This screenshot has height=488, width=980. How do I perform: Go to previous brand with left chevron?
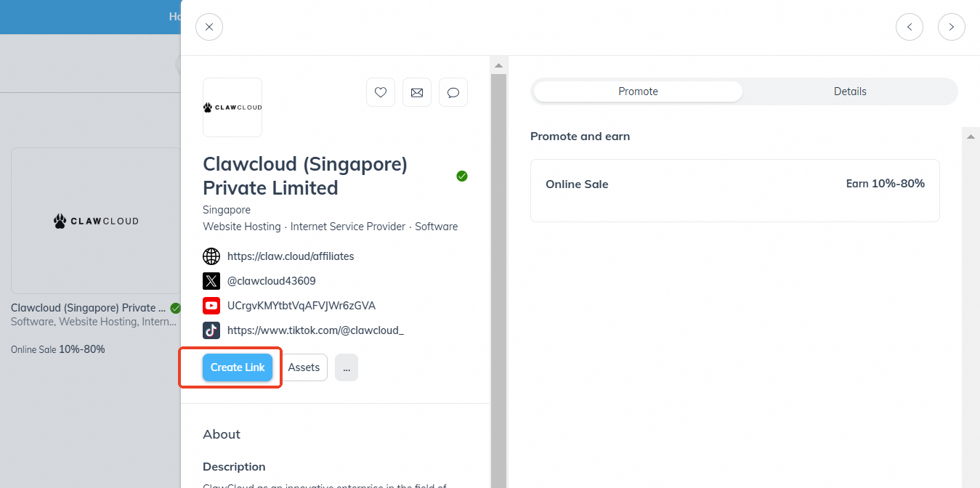click(909, 28)
